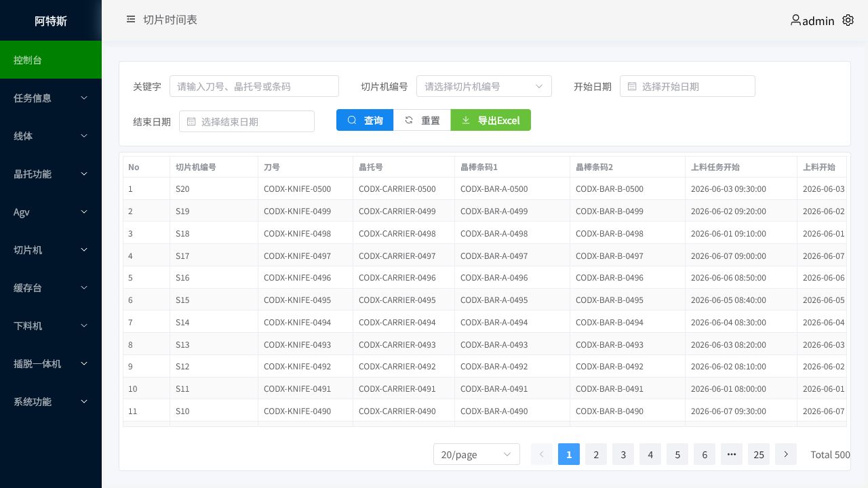Screen dimensions: 868x488
Task: Click cell CODX-KNIFE-0494
Action: click(x=306, y=322)
